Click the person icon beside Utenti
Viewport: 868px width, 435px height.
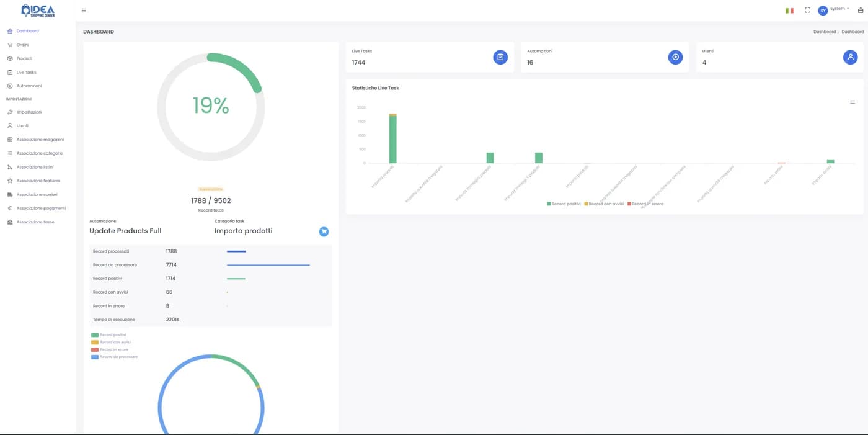pyautogui.click(x=10, y=126)
